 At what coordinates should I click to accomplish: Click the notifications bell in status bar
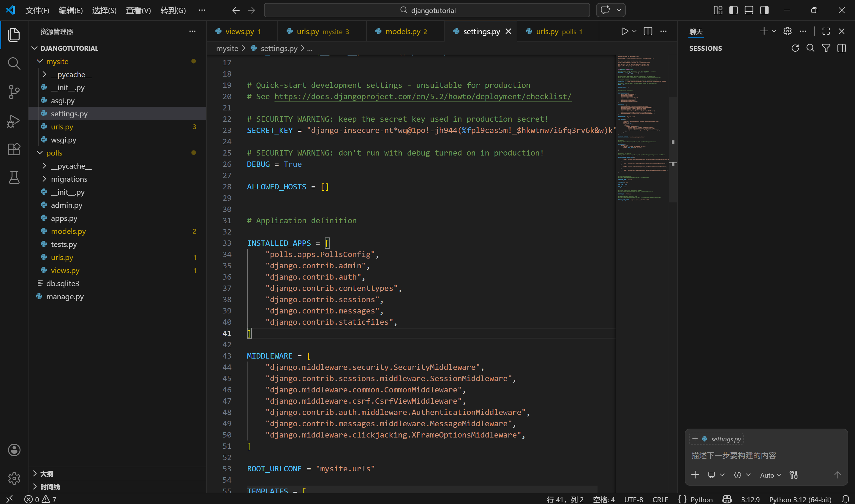[x=846, y=499]
